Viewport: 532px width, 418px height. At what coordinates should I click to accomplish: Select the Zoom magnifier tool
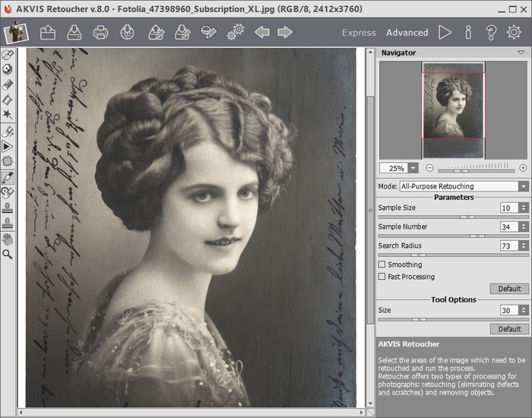pyautogui.click(x=8, y=254)
